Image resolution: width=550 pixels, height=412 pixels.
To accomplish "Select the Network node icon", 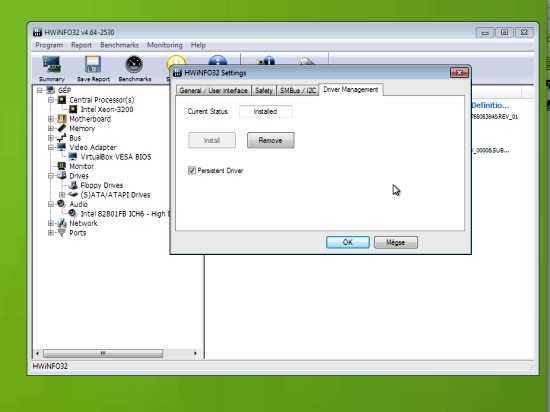I will tap(62, 223).
